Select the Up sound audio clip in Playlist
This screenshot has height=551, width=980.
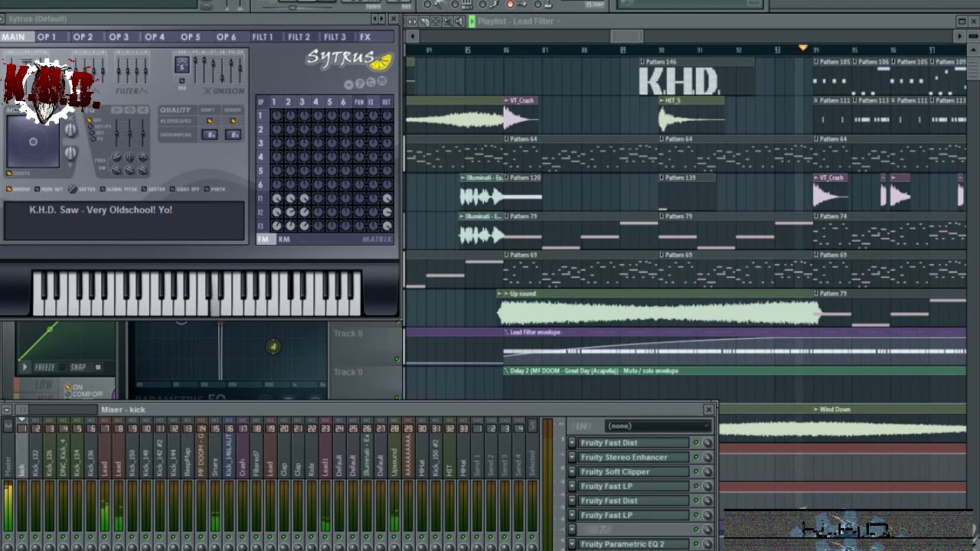658,308
